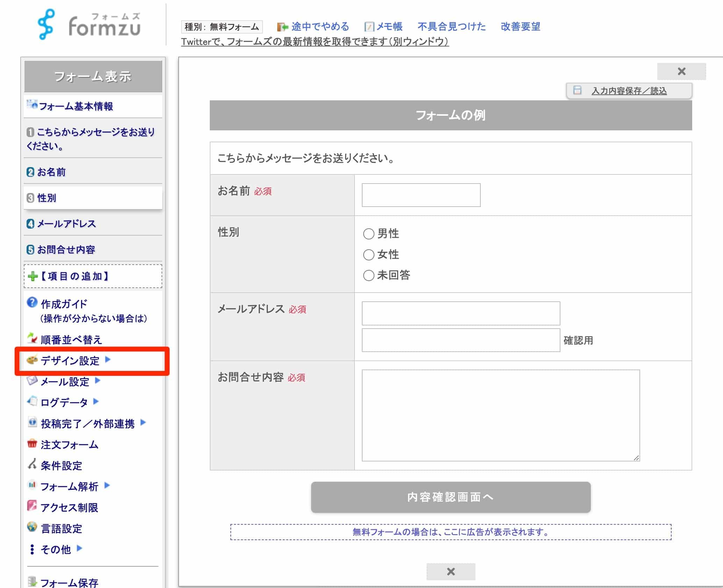The height and width of the screenshot is (588, 723).
Task: Click the メモ帳 notepad icon
Action: pyautogui.click(x=369, y=26)
